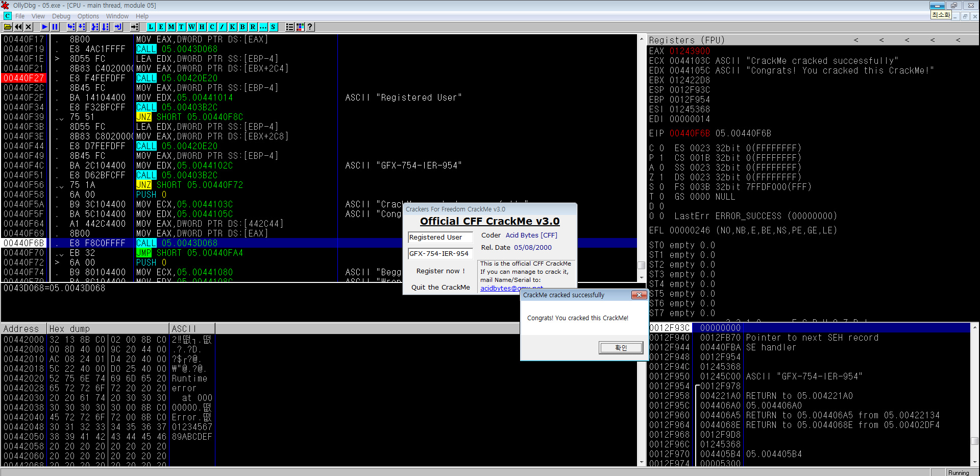
Task: Show the Log window via L button
Action: (x=151, y=27)
